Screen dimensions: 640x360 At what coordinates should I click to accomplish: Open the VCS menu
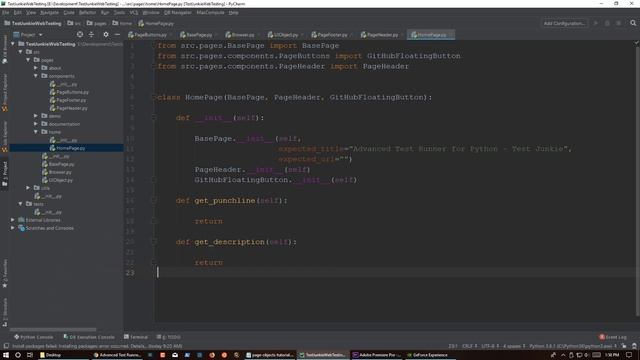[x=134, y=13]
